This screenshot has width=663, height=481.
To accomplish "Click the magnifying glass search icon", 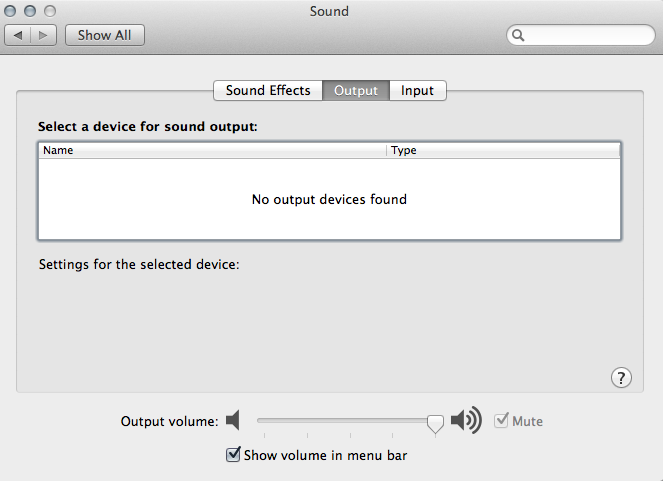I will point(519,35).
